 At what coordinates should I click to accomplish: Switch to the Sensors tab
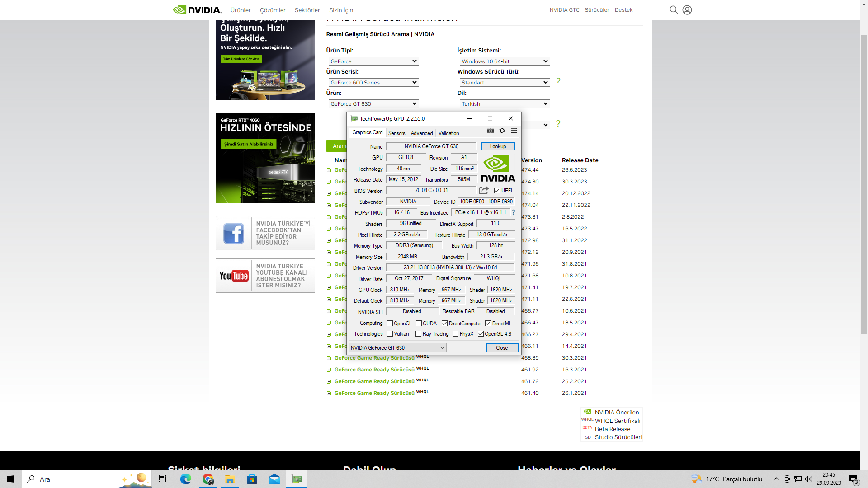point(396,133)
